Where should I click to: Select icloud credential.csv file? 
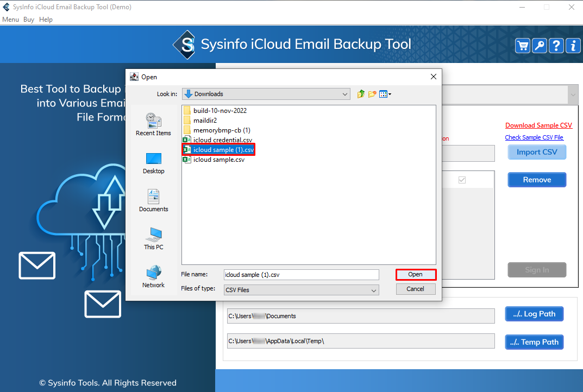pos(222,140)
